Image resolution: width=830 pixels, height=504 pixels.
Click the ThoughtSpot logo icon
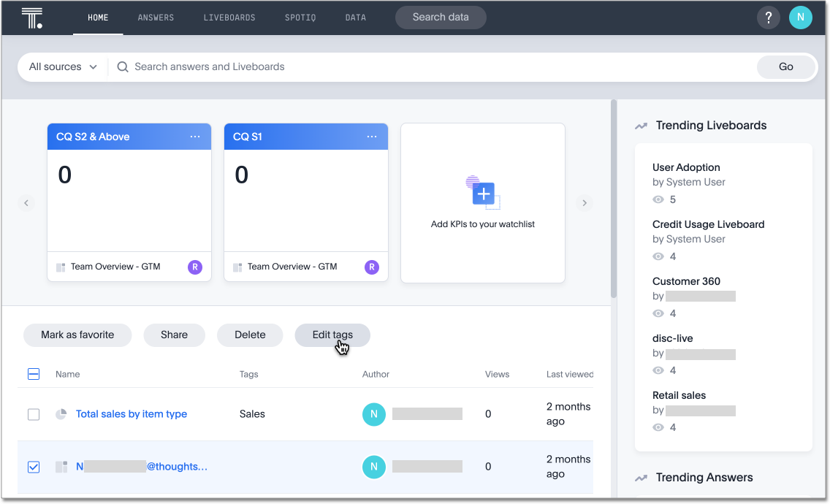(x=32, y=17)
